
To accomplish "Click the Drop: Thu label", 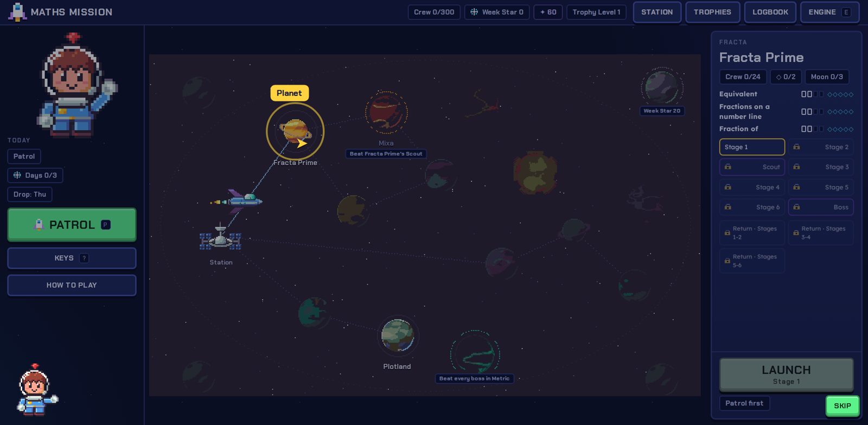I will (30, 194).
